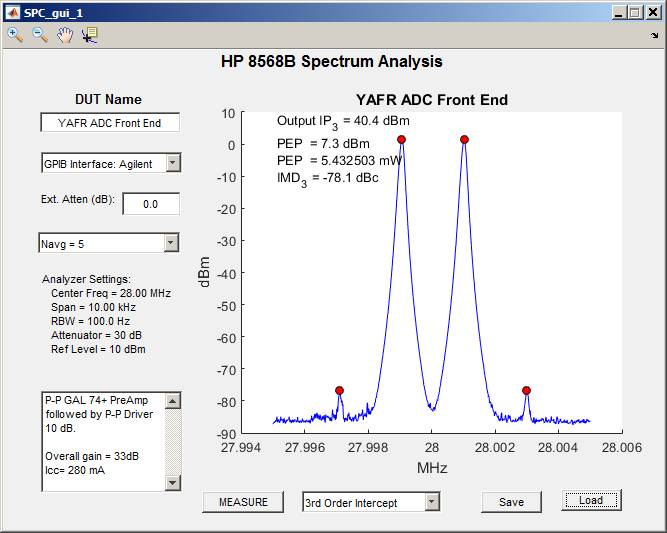The image size is (667, 533).
Task: Click the toolbar dock arrow icon
Action: point(654,36)
